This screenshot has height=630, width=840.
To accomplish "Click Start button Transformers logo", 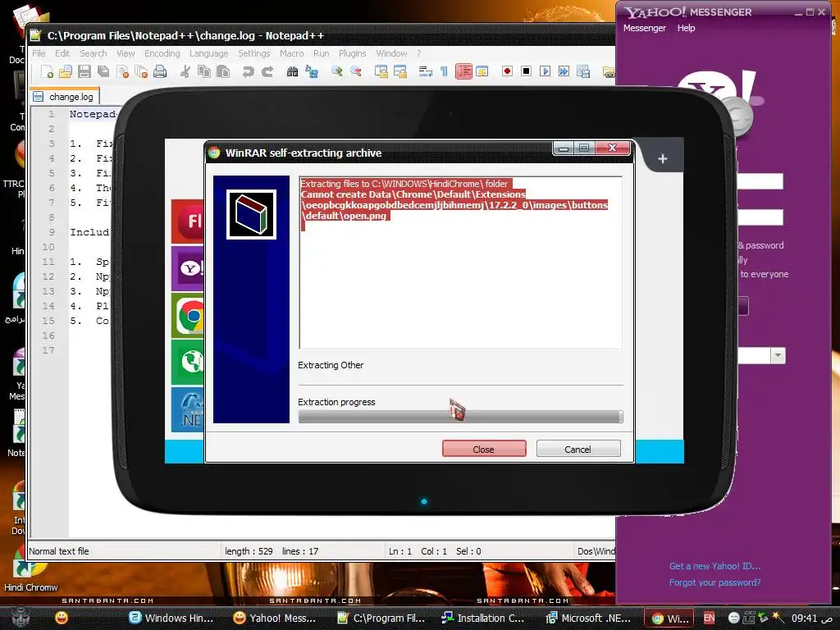I will click(x=21, y=618).
